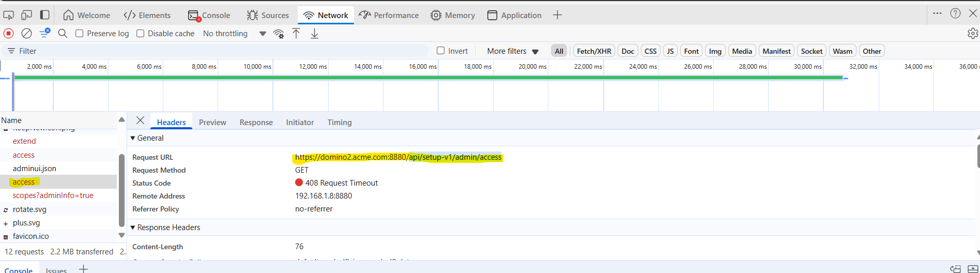Screen dimensions: 980x273
Task: Open the No throttling dropdown
Action: tap(234, 34)
